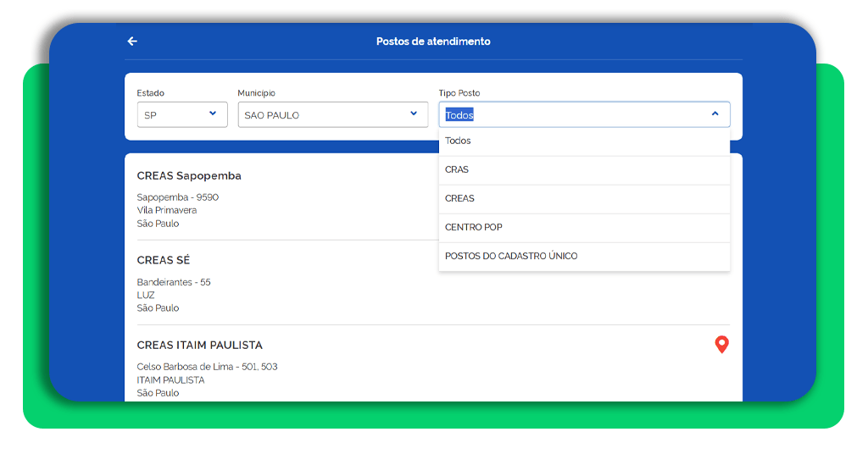Viewport: 868px width, 454px height.
Task: Click the Sapopemba - 9590 address line
Action: [x=178, y=197]
